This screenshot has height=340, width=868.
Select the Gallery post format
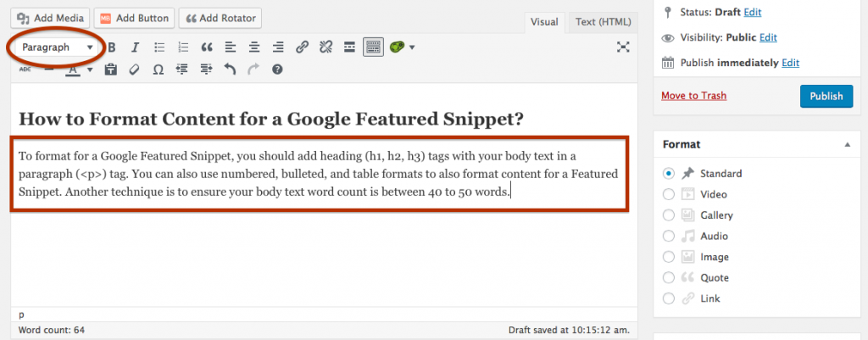pyautogui.click(x=669, y=215)
